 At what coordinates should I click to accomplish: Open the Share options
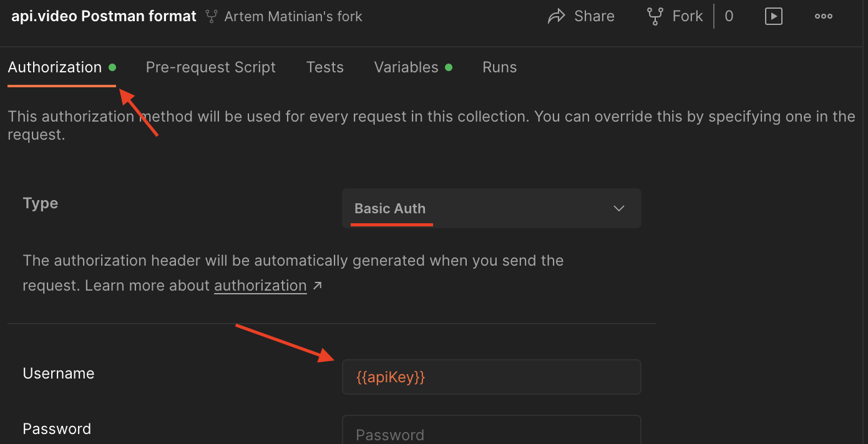pyautogui.click(x=581, y=16)
